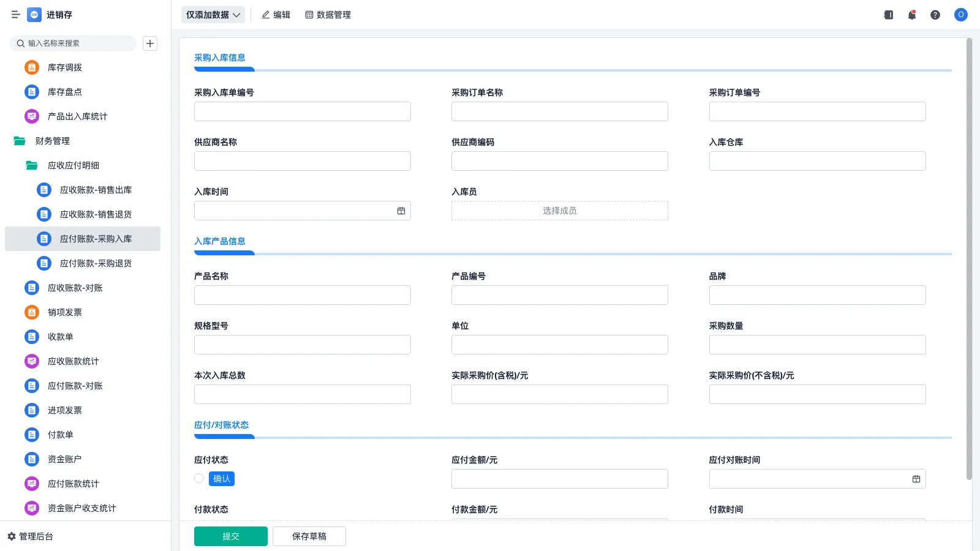Open the 数据管理 toolbar item
Viewport: 980px width, 551px height.
(x=328, y=15)
